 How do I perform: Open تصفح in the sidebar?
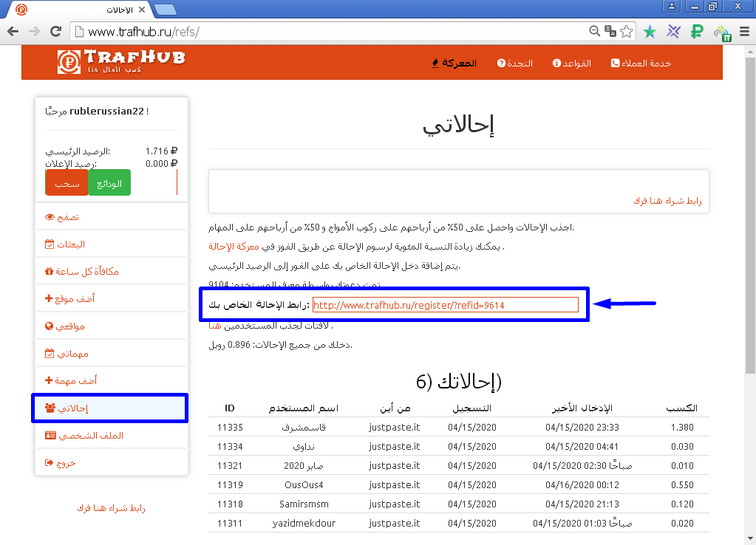112,217
